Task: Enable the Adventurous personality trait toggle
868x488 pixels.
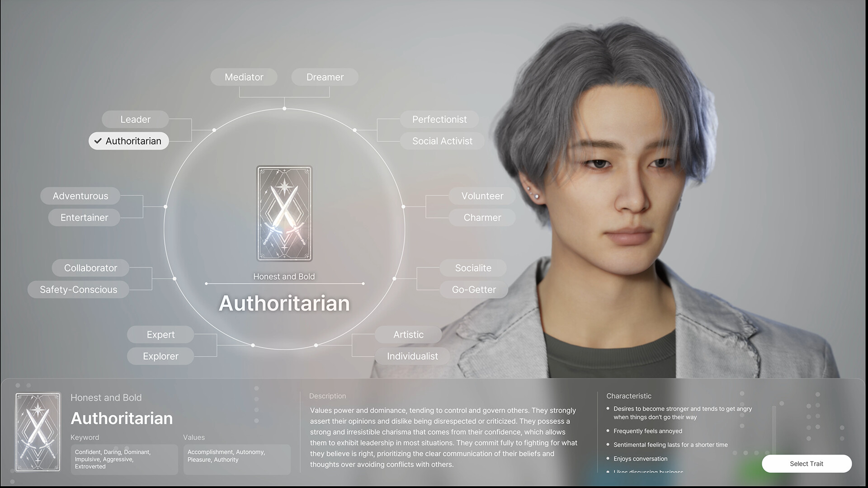Action: pos(79,196)
